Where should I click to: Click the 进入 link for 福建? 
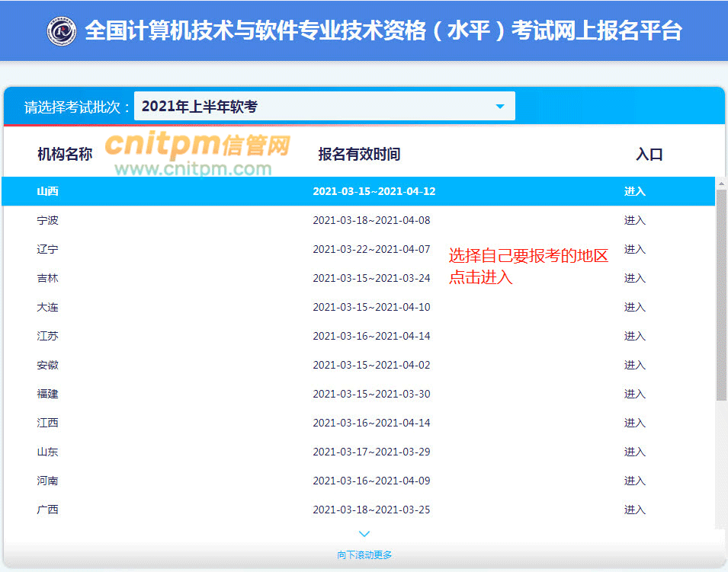point(635,394)
